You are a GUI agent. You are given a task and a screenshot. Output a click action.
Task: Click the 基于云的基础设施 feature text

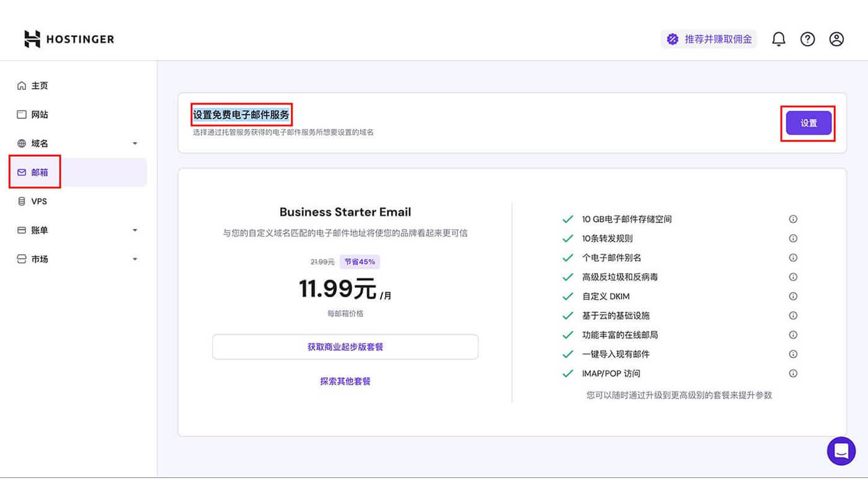[x=616, y=316]
